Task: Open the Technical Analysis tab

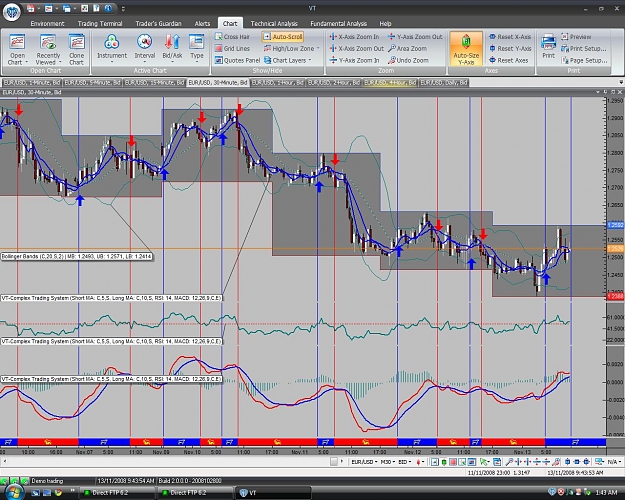Action: coord(274,24)
